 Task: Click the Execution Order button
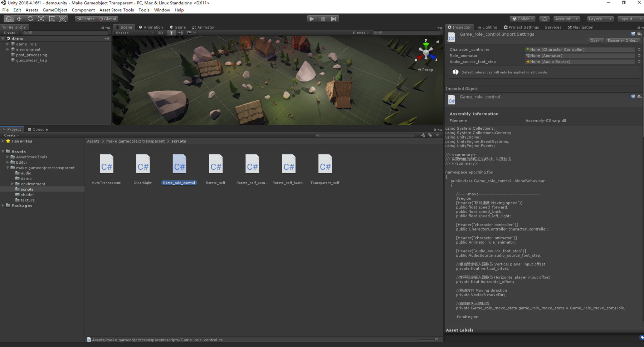(623, 40)
